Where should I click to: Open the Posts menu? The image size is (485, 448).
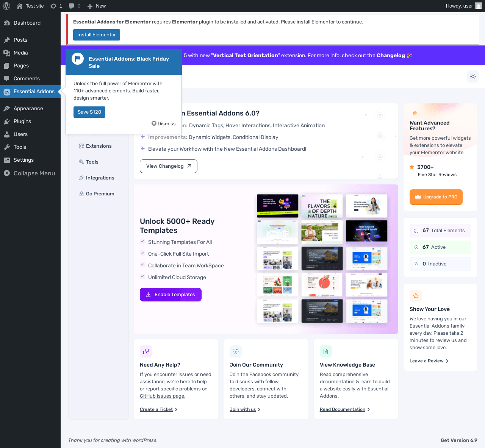point(30,40)
